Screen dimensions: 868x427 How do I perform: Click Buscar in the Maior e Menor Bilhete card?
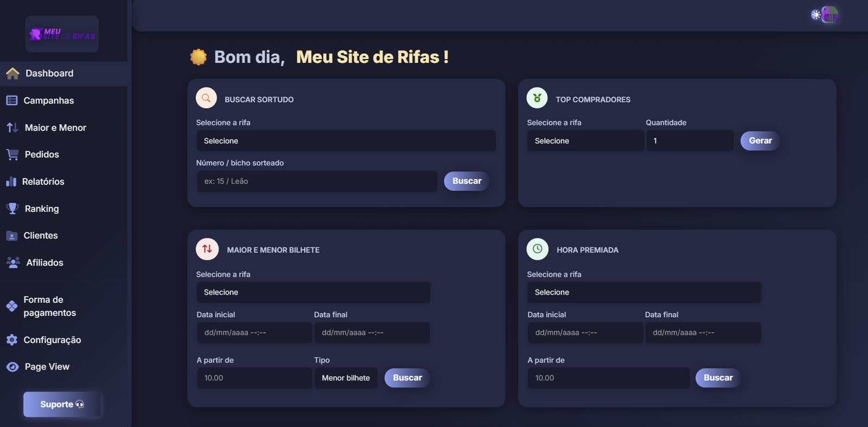click(x=407, y=378)
